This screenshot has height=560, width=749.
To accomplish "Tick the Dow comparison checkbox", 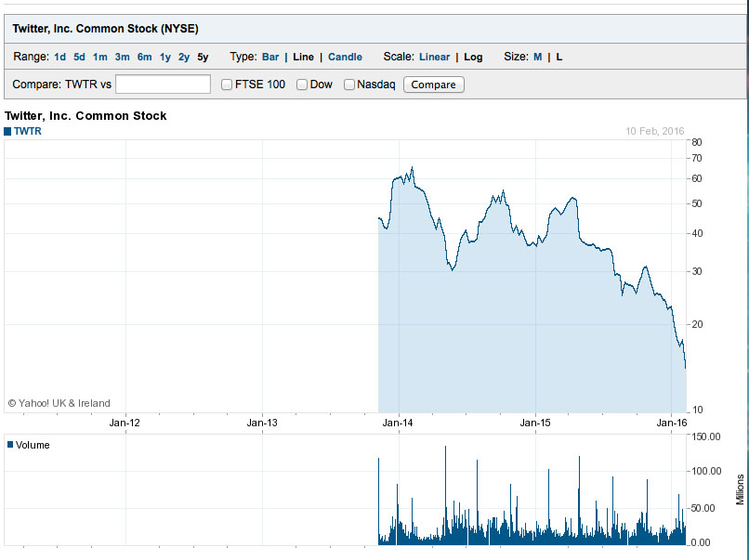I will (302, 85).
